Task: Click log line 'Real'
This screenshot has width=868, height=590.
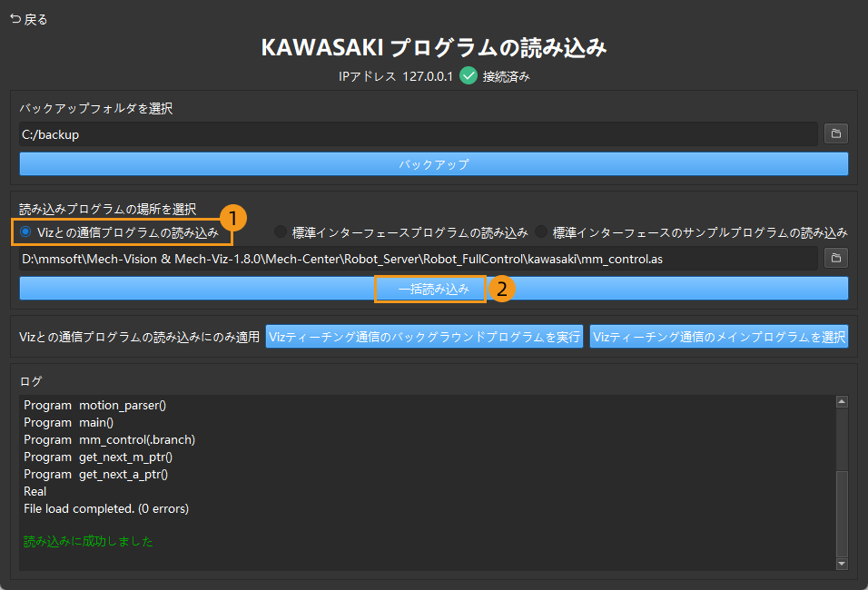Action: point(35,491)
